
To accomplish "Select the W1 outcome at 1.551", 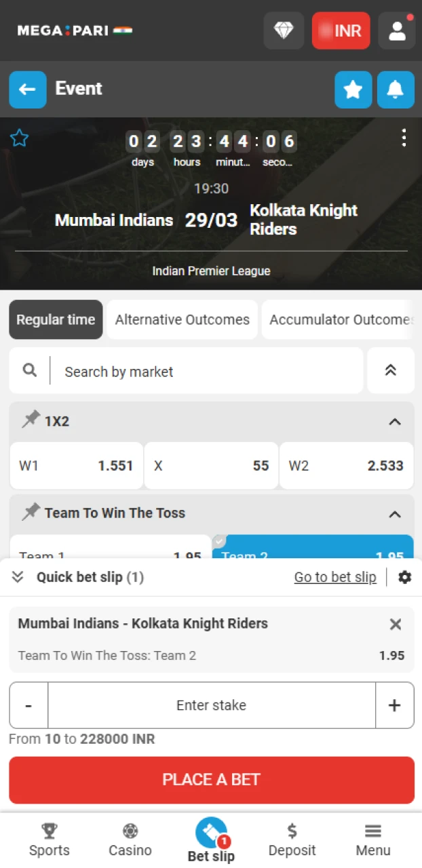I will click(76, 466).
